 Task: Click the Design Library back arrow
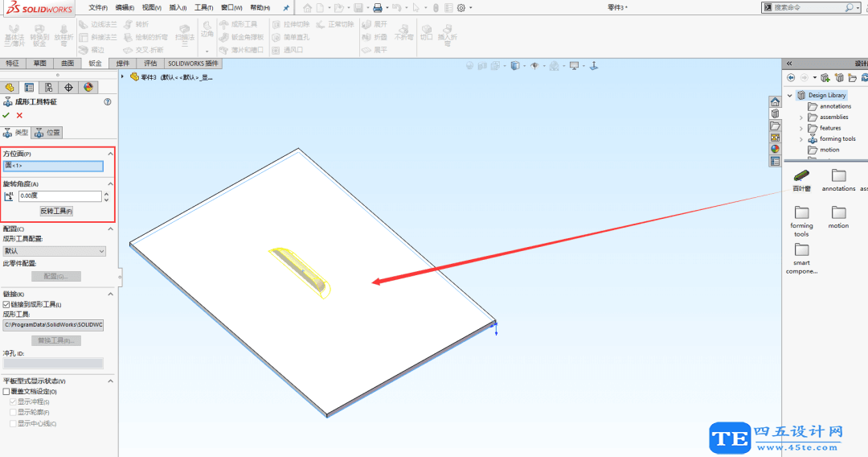click(791, 77)
